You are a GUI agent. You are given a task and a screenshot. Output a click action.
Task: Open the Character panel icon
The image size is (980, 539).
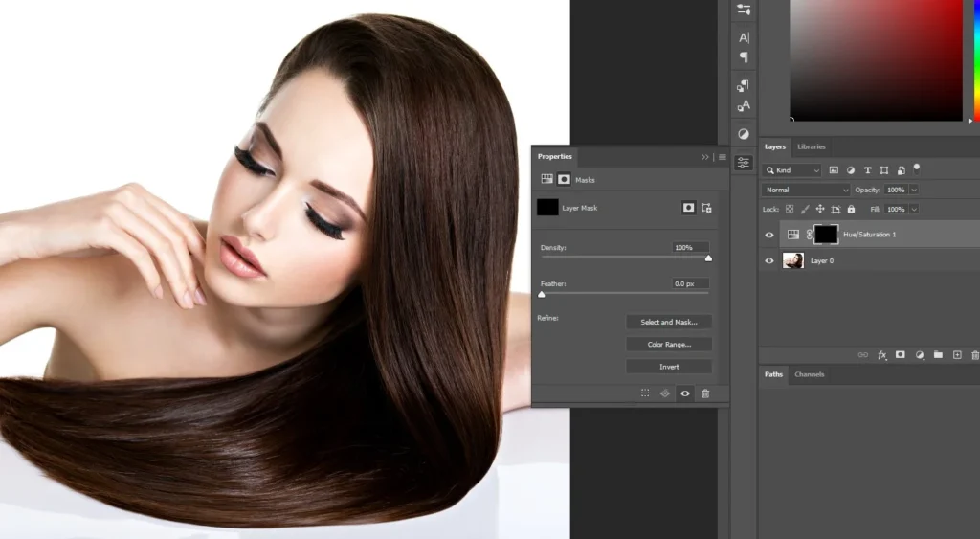[x=744, y=37]
